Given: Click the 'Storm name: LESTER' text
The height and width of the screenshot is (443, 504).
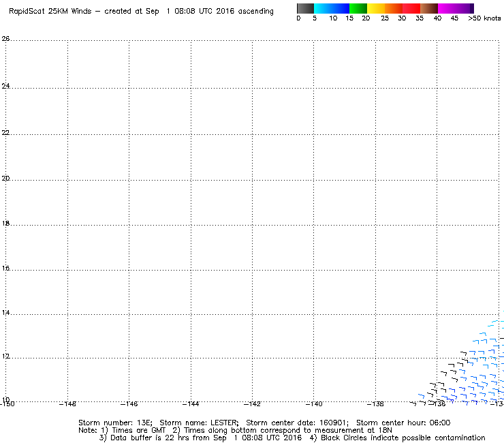Looking at the screenshot, I should tap(199, 423).
